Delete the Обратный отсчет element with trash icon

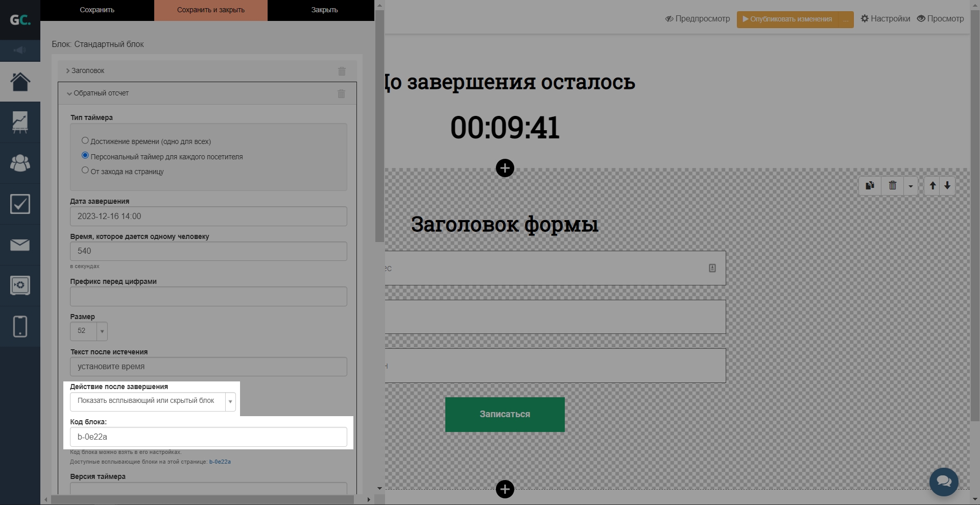click(x=341, y=93)
